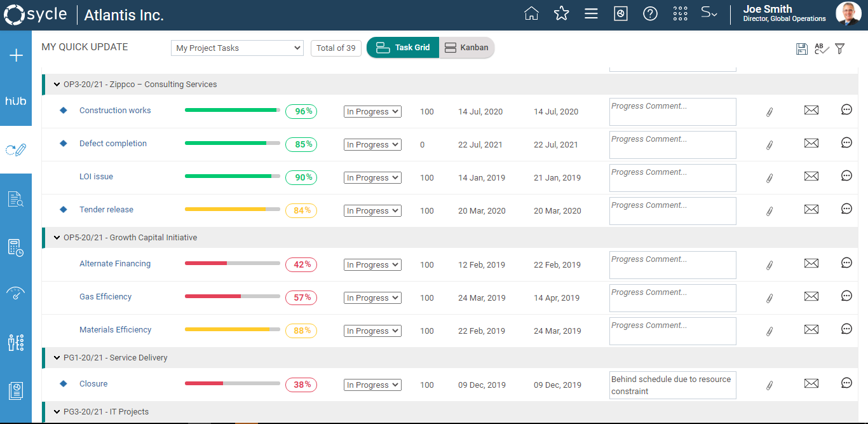Click the Sycle logo
Viewport: 868px width, 424px height.
coord(36,14)
